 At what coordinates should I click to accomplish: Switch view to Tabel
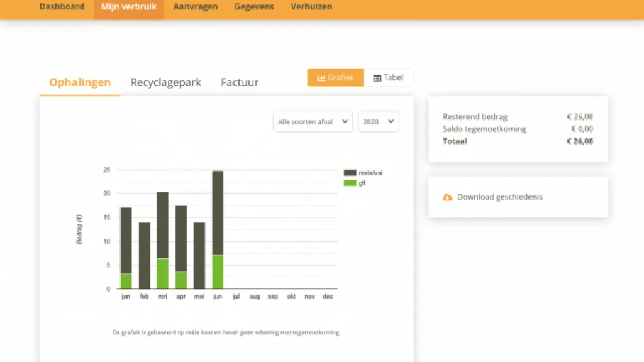(388, 78)
